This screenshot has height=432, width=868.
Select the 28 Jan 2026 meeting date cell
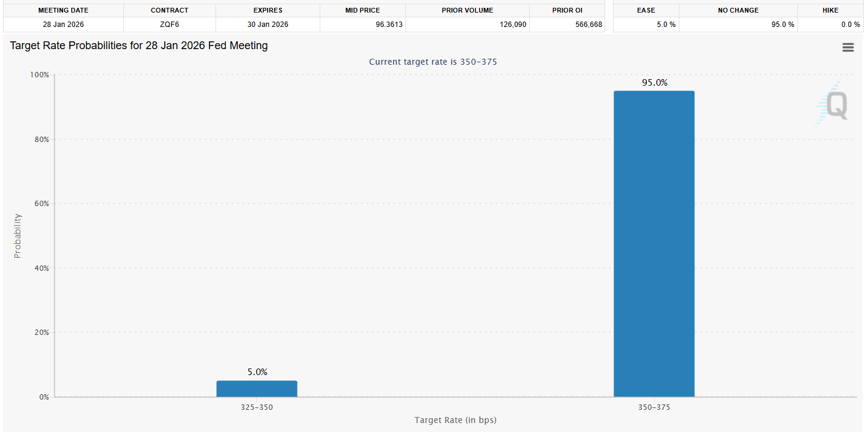tap(63, 25)
